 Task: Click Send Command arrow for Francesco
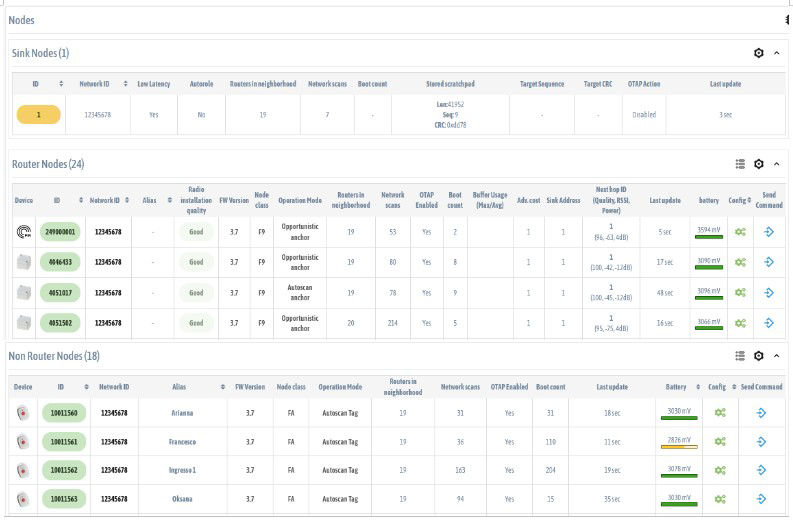point(761,441)
